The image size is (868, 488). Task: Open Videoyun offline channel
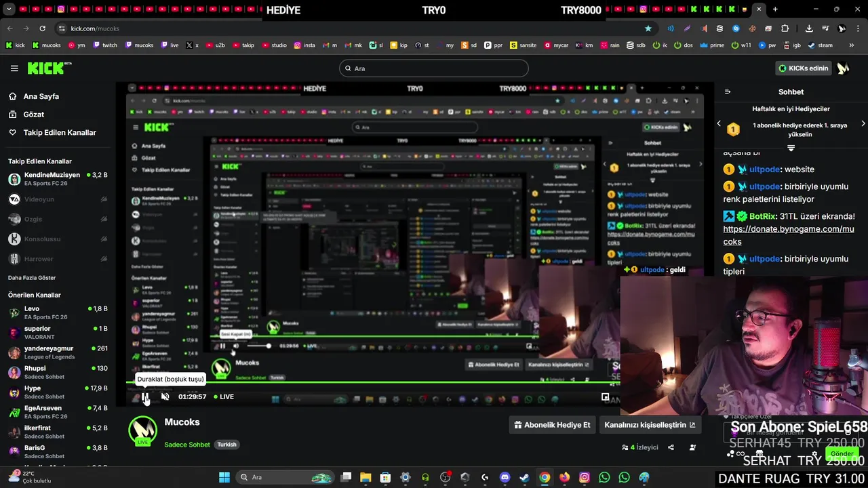pos(58,199)
